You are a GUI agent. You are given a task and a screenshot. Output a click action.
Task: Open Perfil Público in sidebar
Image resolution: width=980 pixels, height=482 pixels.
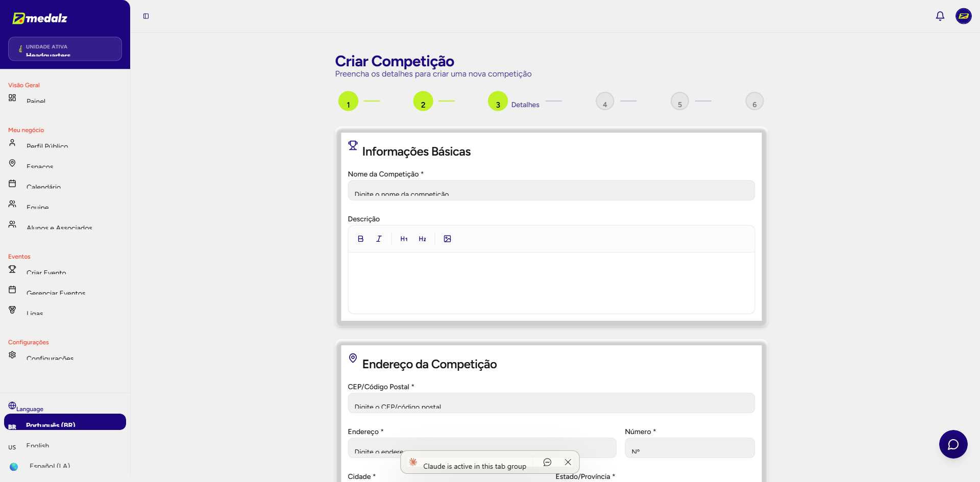click(65, 143)
